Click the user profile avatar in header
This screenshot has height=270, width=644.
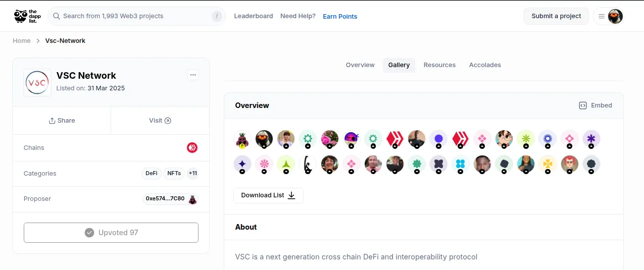tap(615, 16)
